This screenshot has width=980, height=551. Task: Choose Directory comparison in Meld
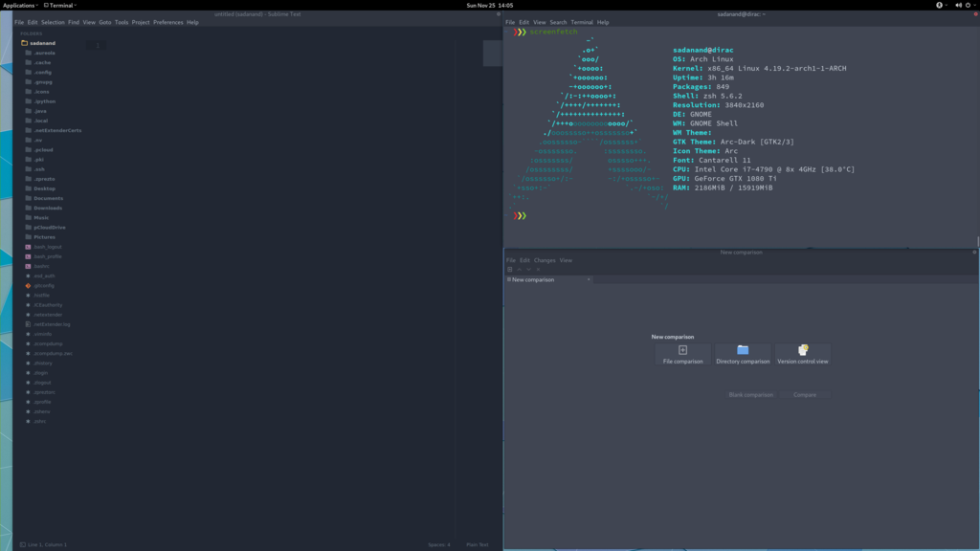743,354
